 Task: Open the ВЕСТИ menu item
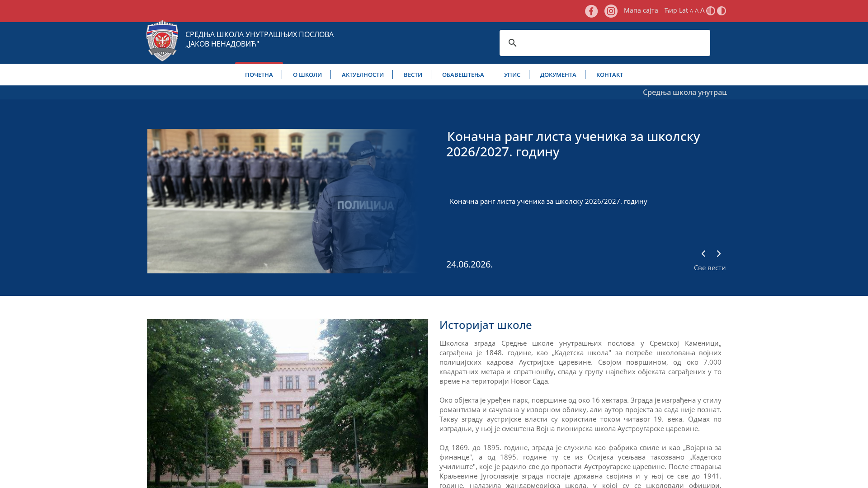413,75
